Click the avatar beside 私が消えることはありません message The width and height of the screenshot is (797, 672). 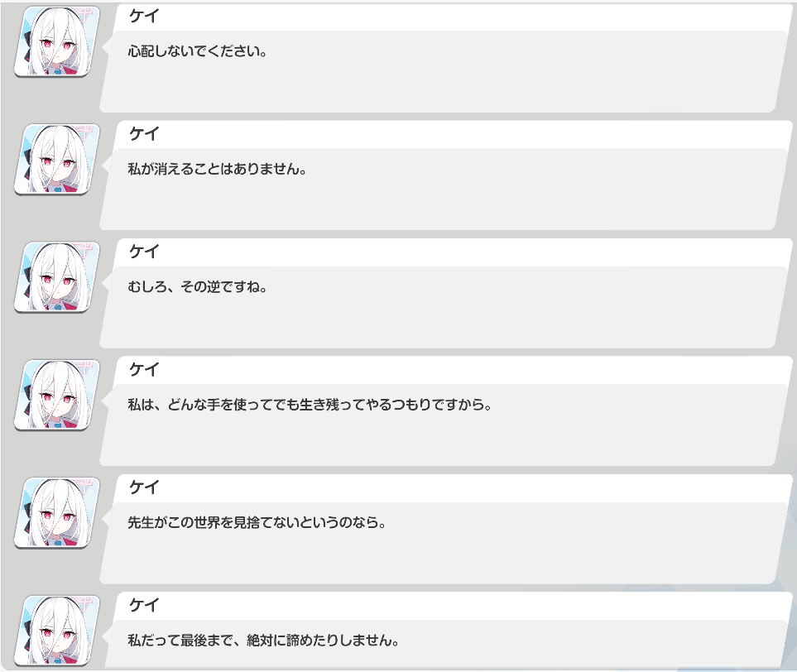point(57,160)
